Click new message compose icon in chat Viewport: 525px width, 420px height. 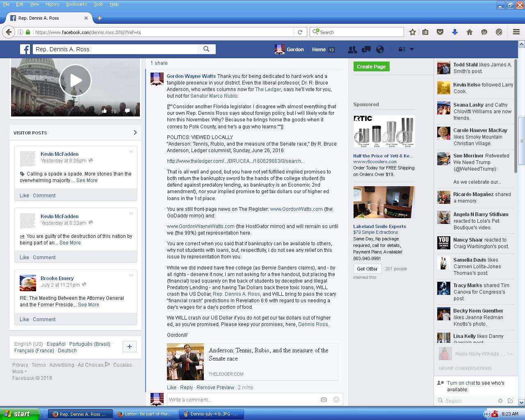tap(510, 401)
